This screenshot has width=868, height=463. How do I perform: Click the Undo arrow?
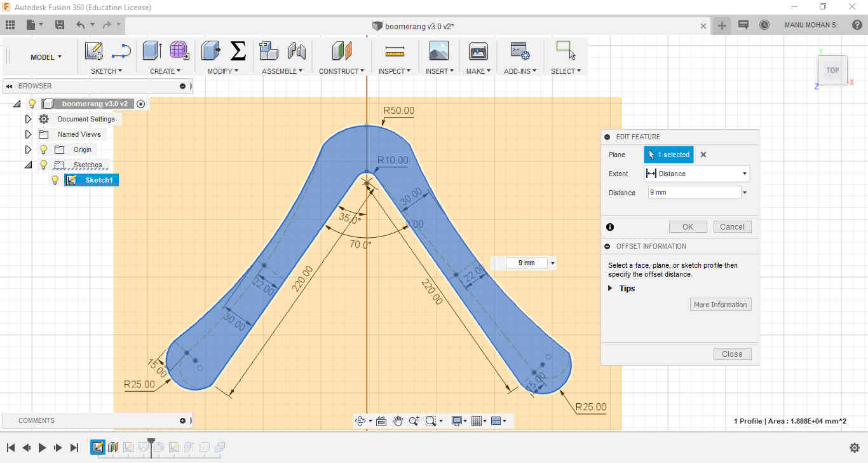click(x=80, y=25)
